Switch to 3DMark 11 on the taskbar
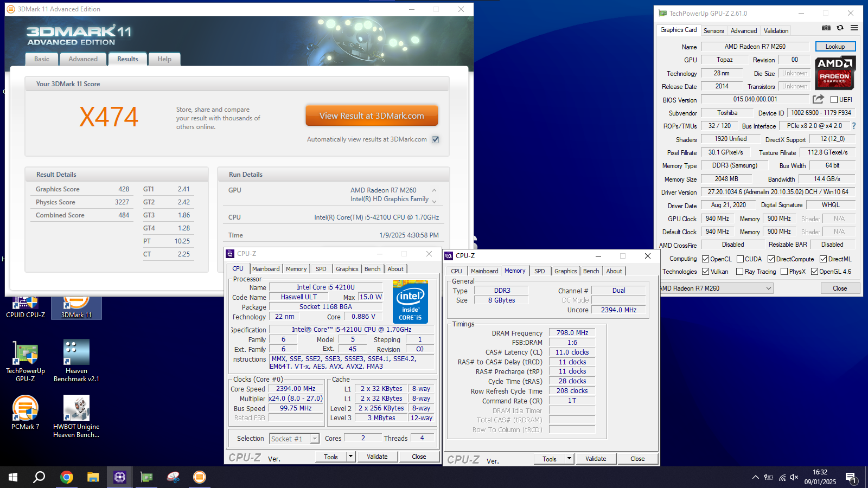Viewport: 868px width, 488px height. click(x=200, y=477)
